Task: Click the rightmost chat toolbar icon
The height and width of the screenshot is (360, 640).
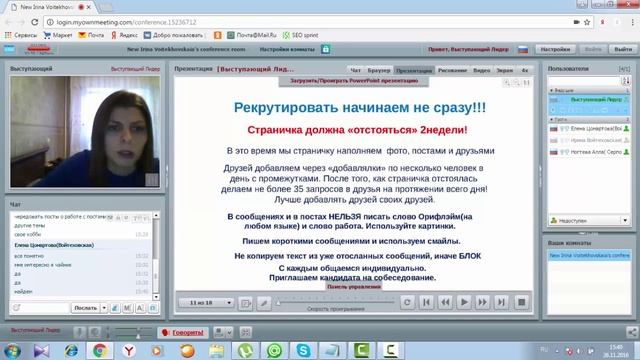Action: [x=153, y=308]
